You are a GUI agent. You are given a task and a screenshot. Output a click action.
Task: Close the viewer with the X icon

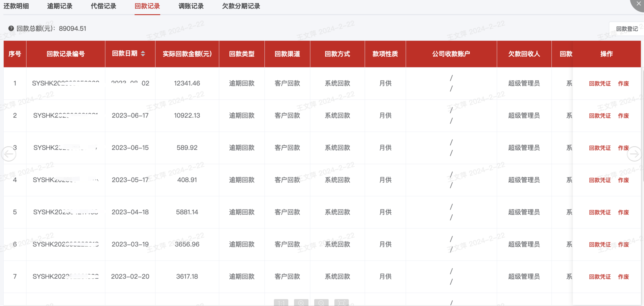[639, 3]
